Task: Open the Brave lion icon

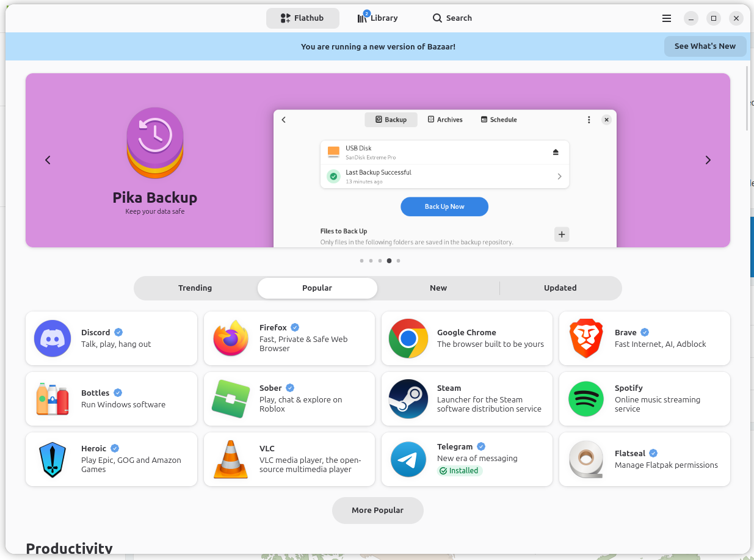Action: (x=586, y=338)
